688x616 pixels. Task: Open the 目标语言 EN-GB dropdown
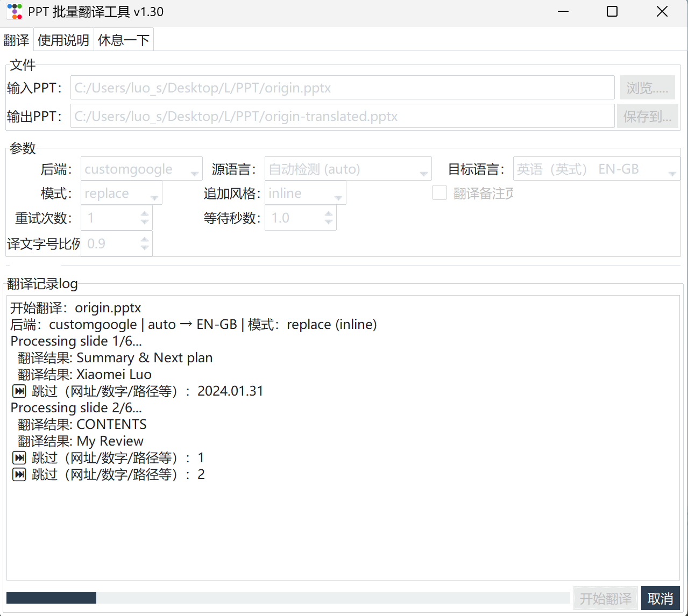coord(596,169)
